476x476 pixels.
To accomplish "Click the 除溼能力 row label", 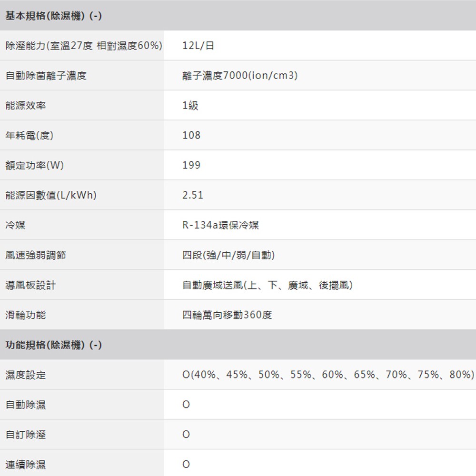I will [83, 46].
